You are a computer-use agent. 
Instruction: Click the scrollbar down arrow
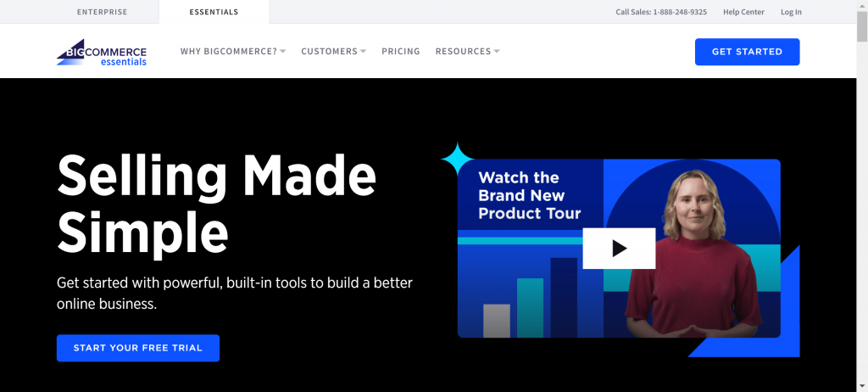pyautogui.click(x=862, y=386)
